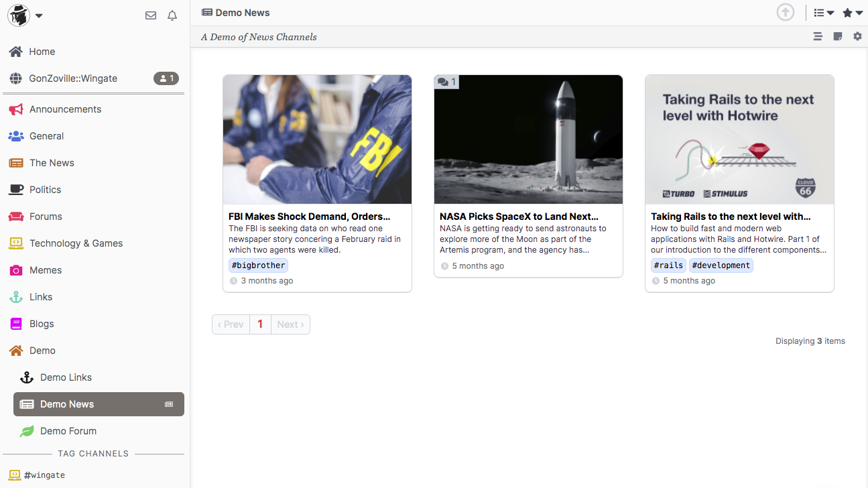
Task: Open the user avatar dropdown menu
Action: 25,15
